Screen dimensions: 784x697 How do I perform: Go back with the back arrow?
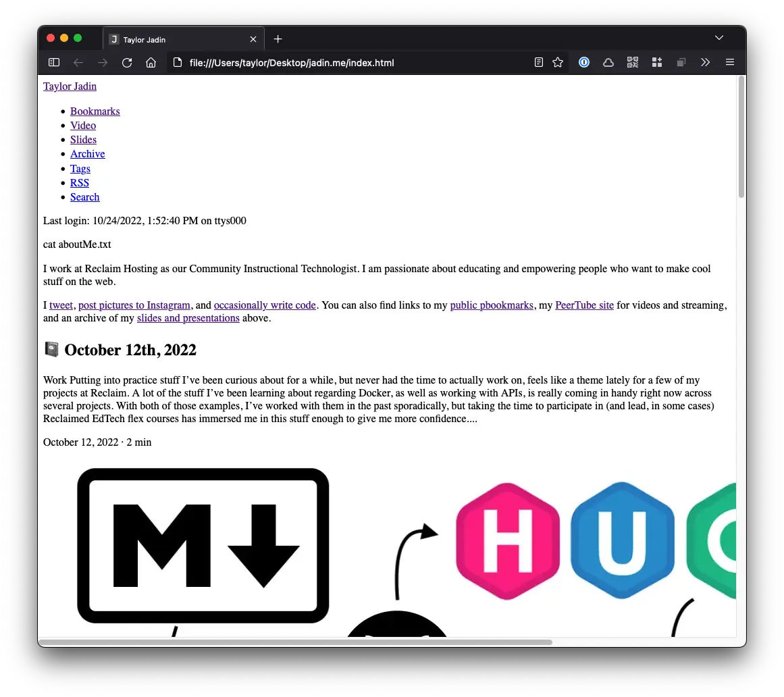(78, 63)
